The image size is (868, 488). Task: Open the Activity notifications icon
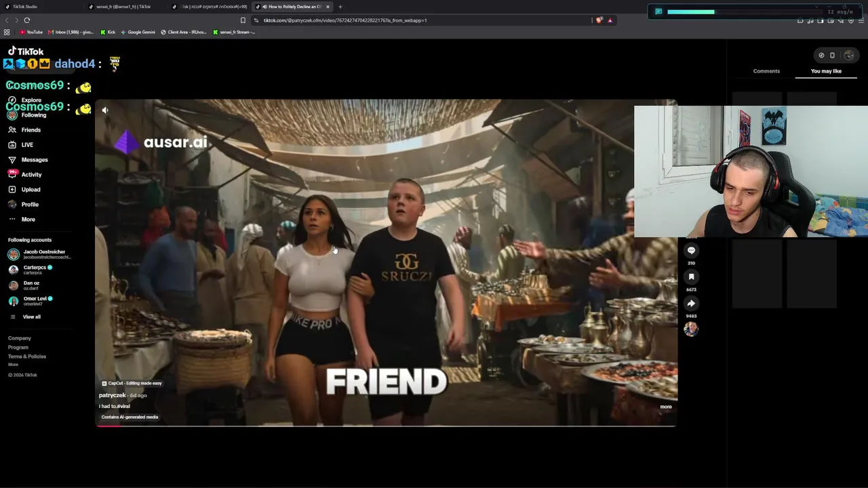tap(12, 174)
